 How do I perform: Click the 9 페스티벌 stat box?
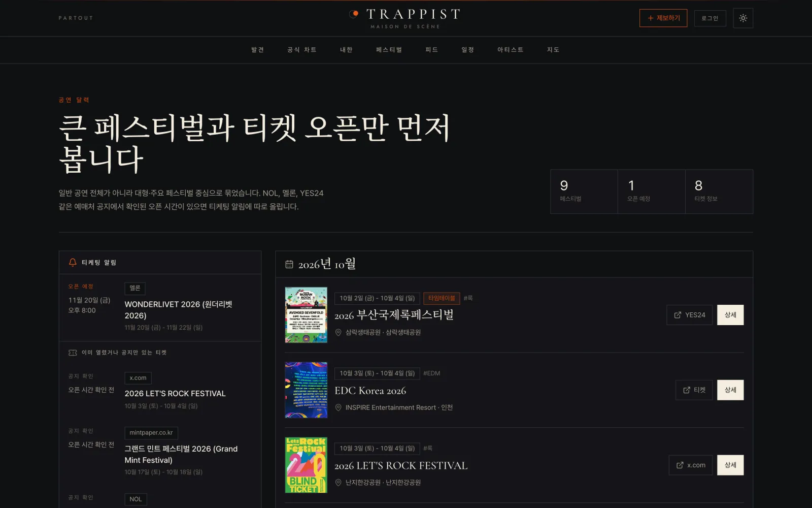click(584, 192)
